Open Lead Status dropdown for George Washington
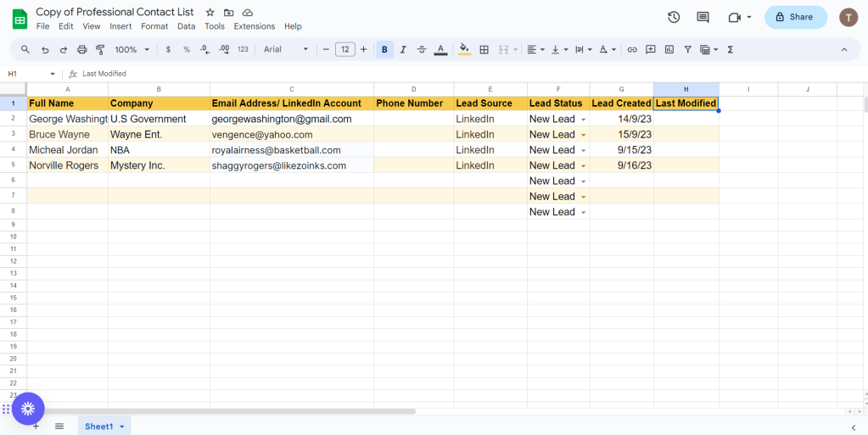This screenshot has width=868, height=435. (583, 120)
